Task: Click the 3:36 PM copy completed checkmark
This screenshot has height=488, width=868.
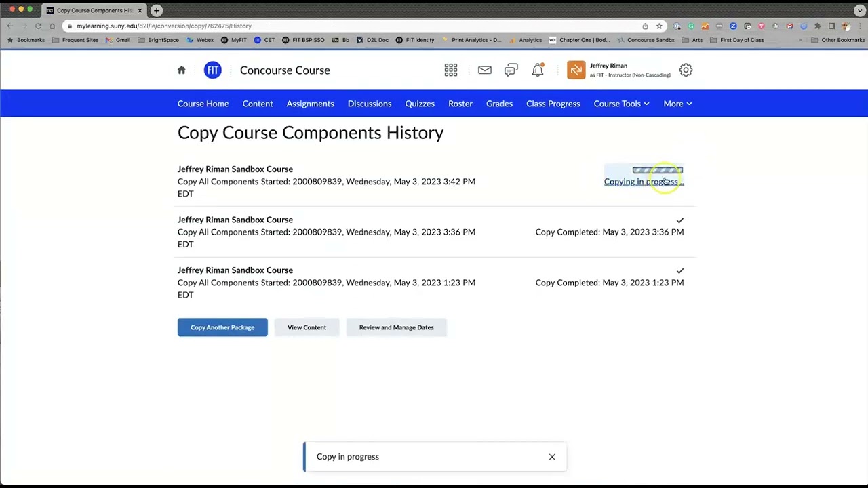Action: 680,220
